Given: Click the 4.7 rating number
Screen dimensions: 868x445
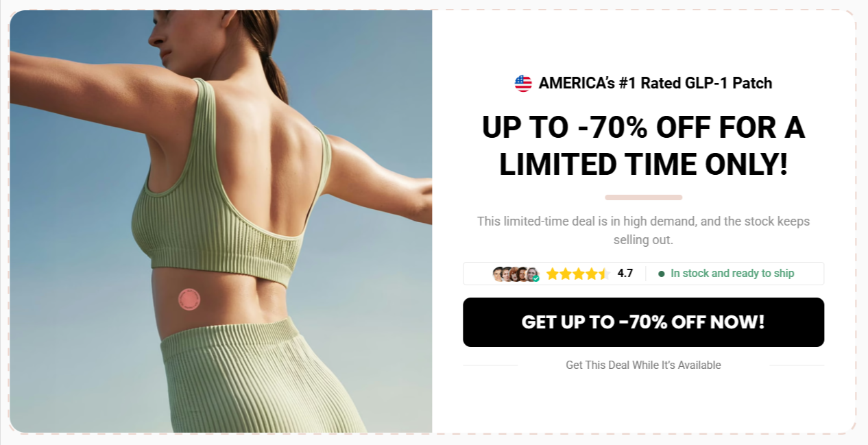Looking at the screenshot, I should point(625,274).
